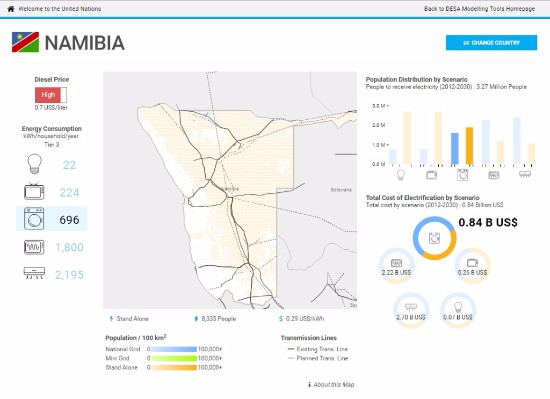Select the light bulb energy tier icon
The height and width of the screenshot is (399, 550).
[x=34, y=164]
